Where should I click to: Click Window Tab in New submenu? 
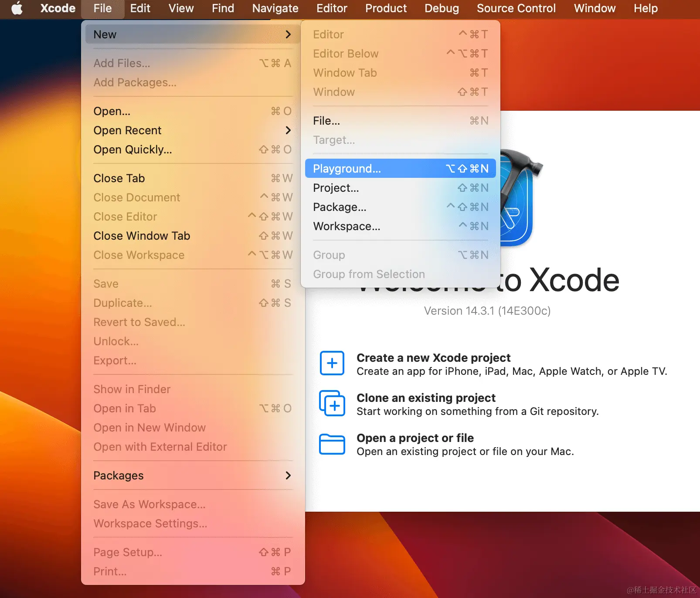pyautogui.click(x=401, y=73)
